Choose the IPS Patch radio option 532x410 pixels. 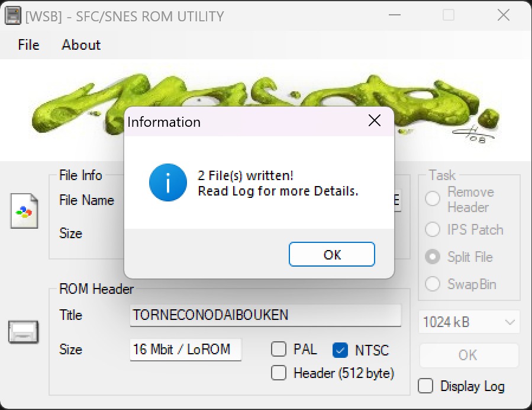coord(433,229)
